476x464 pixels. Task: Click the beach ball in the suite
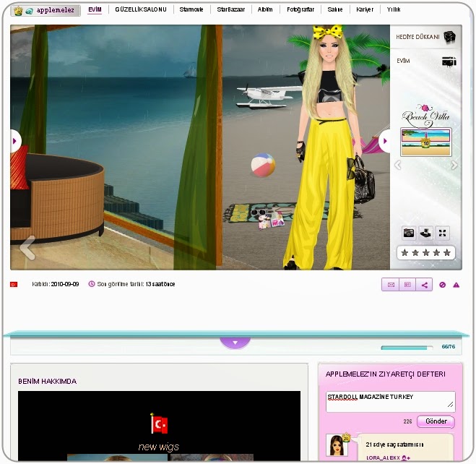(x=263, y=165)
